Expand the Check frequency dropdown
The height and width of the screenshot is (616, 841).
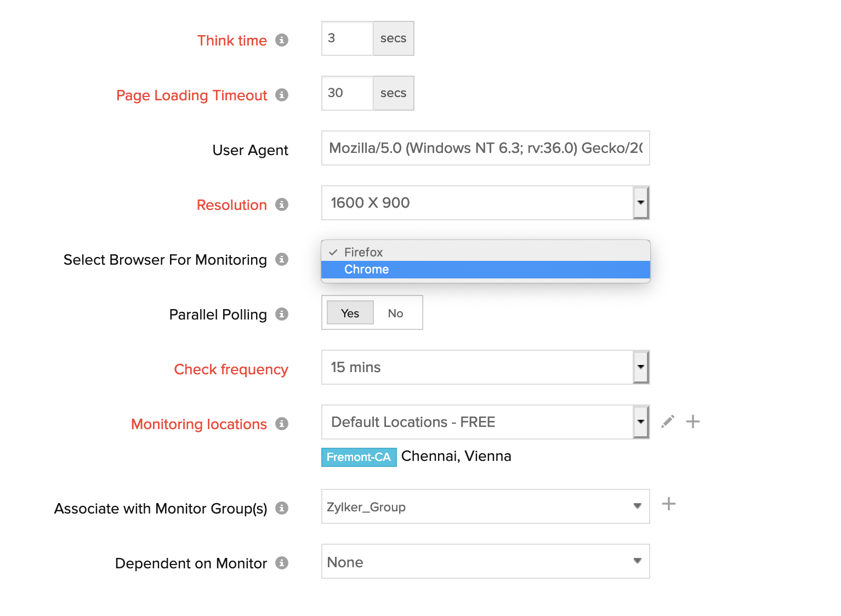coord(640,367)
